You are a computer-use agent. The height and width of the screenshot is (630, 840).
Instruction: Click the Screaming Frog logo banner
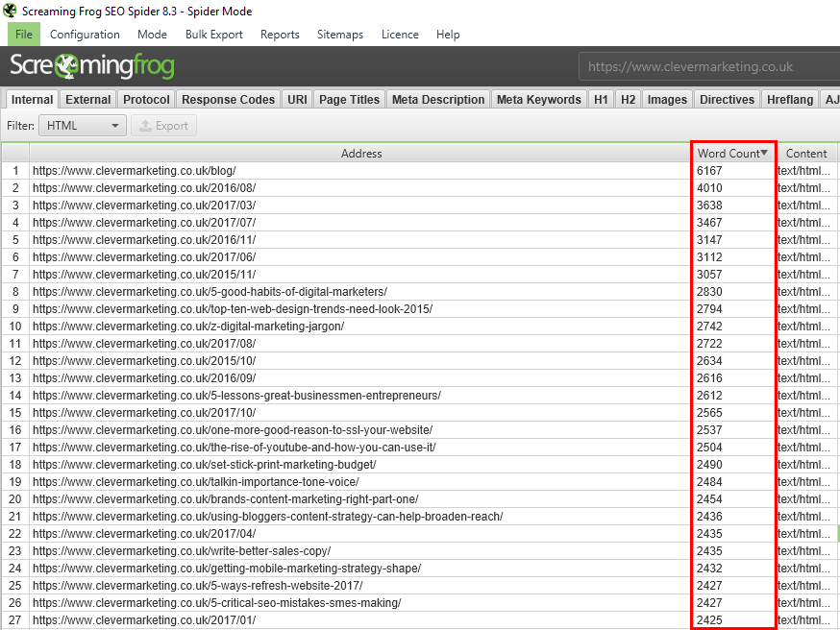92,66
